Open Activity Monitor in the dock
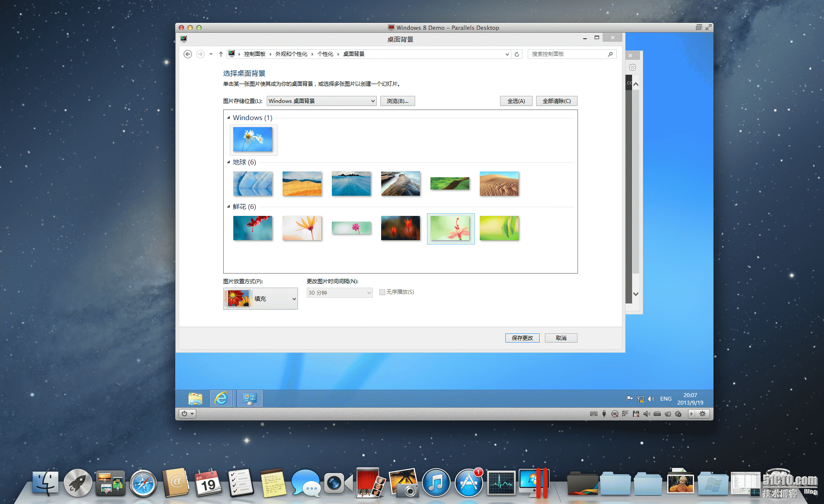Viewport: 824px width, 504px height. pyautogui.click(x=501, y=483)
